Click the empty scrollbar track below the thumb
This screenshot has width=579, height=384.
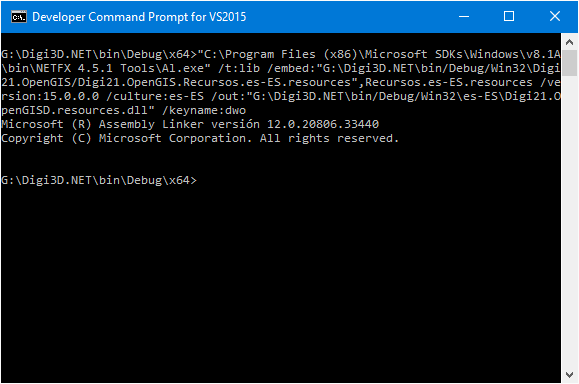569,222
